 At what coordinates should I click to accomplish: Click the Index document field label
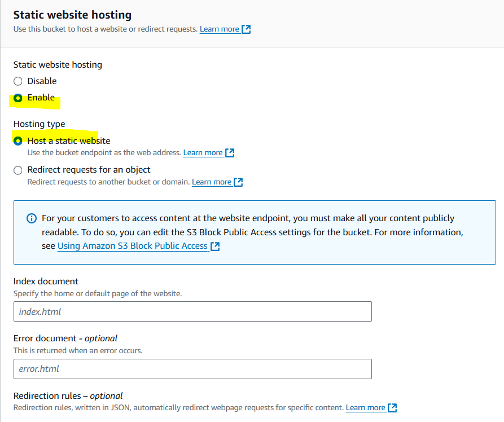[46, 281]
